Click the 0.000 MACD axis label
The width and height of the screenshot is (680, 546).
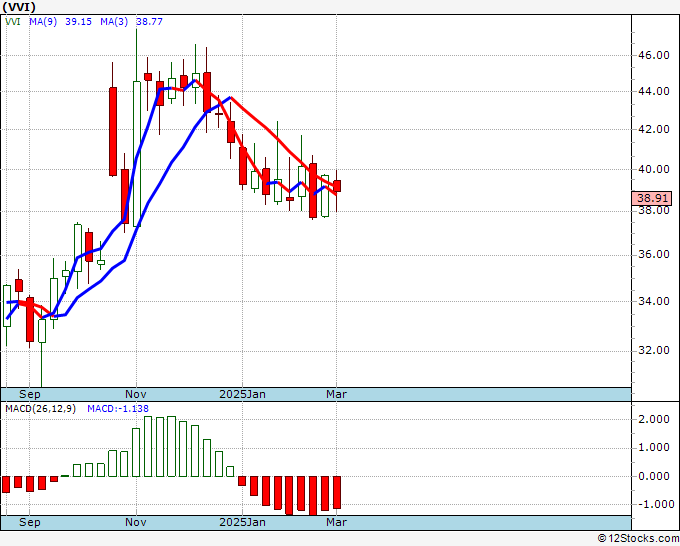(x=656, y=477)
